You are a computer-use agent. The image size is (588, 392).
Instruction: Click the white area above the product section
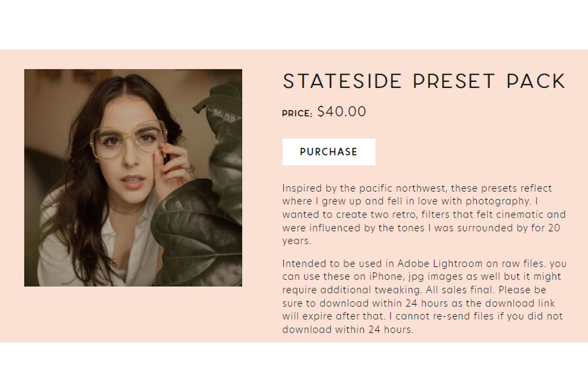(x=294, y=24)
